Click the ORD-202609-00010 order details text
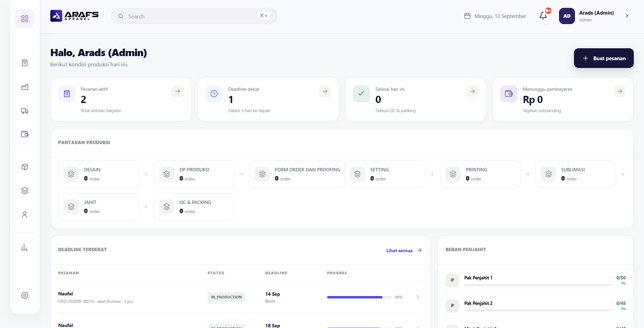 (x=96, y=301)
